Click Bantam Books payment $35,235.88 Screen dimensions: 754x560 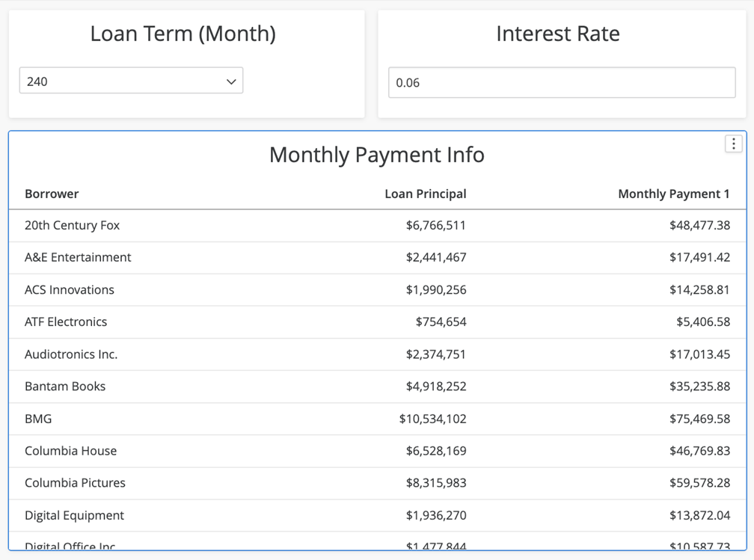[x=699, y=386]
